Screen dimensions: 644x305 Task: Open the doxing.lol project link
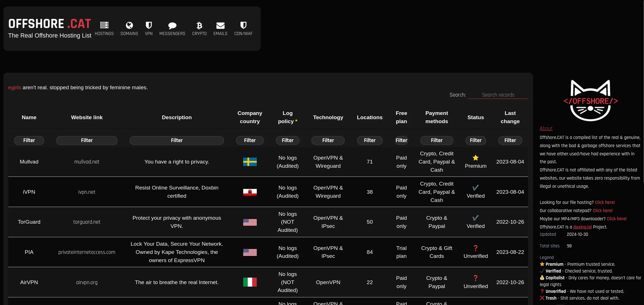[582, 227]
